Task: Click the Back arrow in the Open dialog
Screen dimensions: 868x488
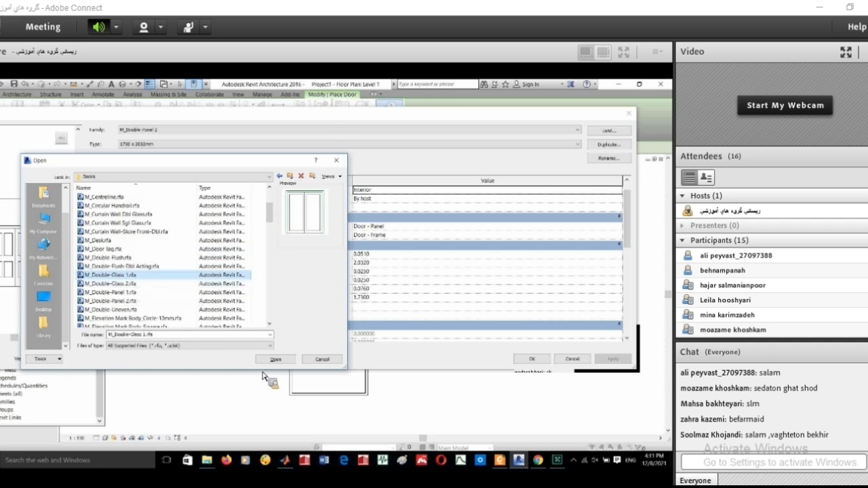Action: click(279, 176)
